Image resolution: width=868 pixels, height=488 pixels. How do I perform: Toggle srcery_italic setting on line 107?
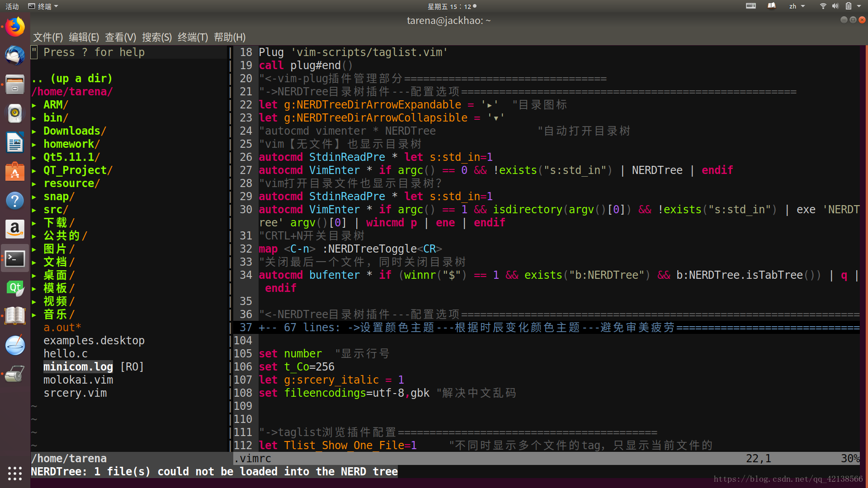[402, 380]
